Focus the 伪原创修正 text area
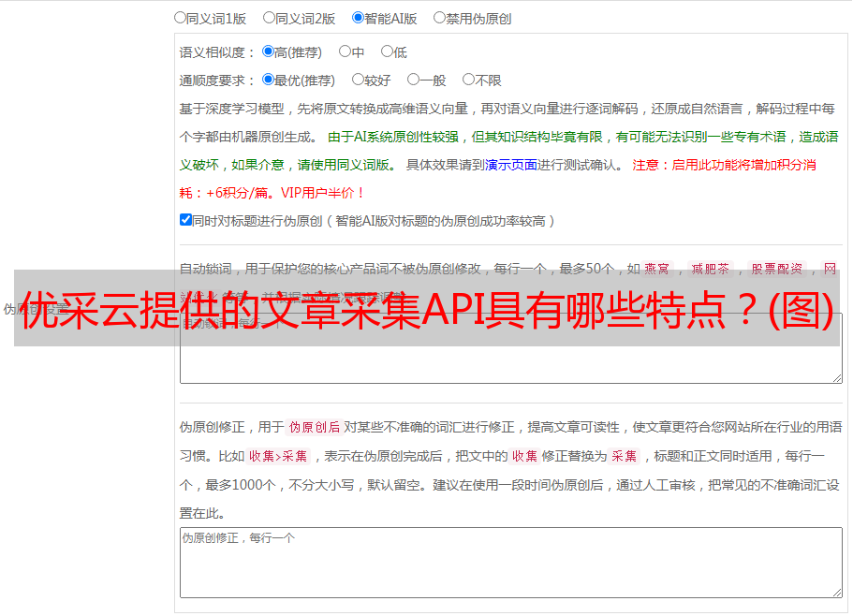Screen dimensions: 853x616 coord(510,562)
